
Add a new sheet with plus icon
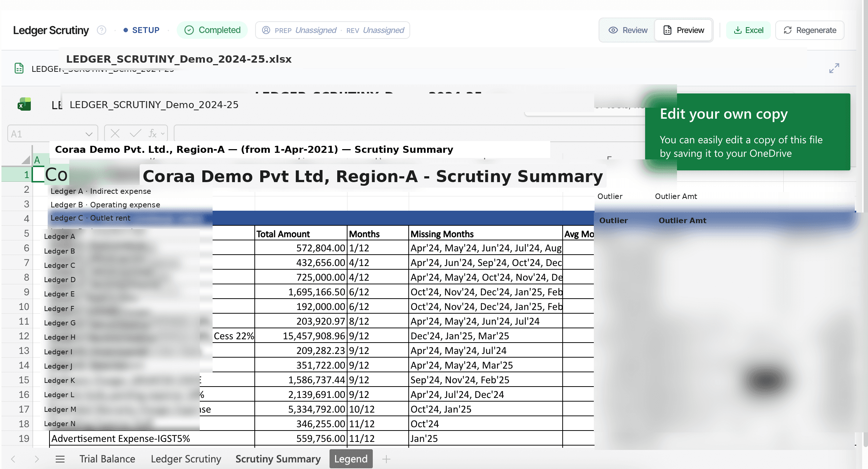386,459
